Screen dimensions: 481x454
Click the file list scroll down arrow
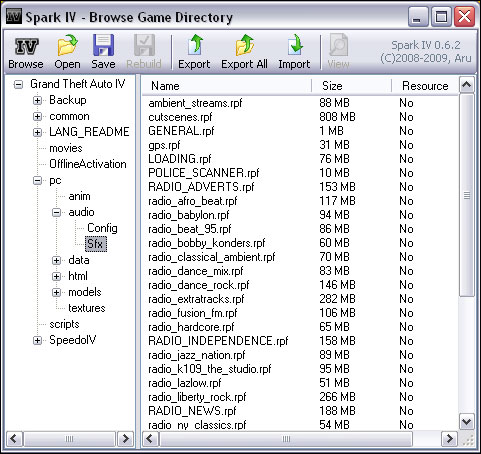[467, 422]
